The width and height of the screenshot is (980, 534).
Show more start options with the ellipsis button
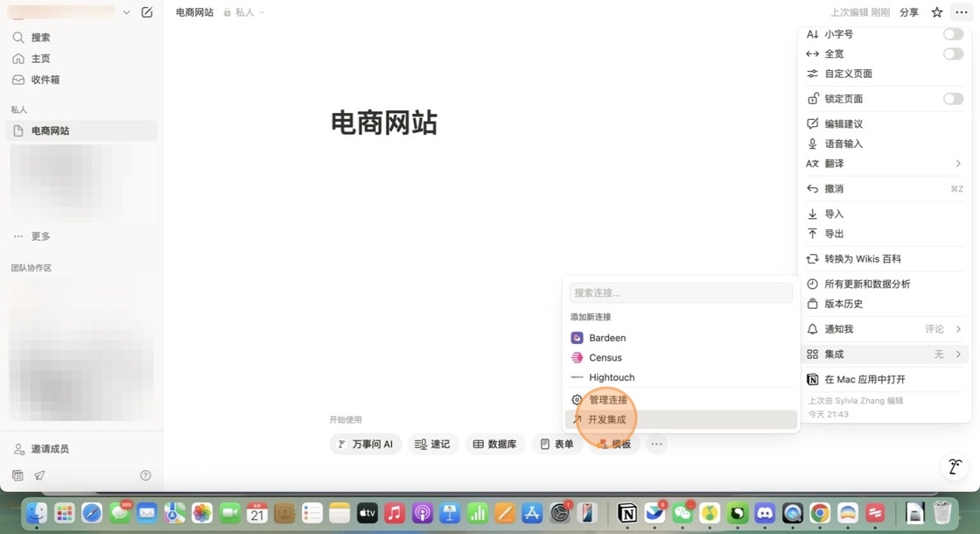(656, 444)
